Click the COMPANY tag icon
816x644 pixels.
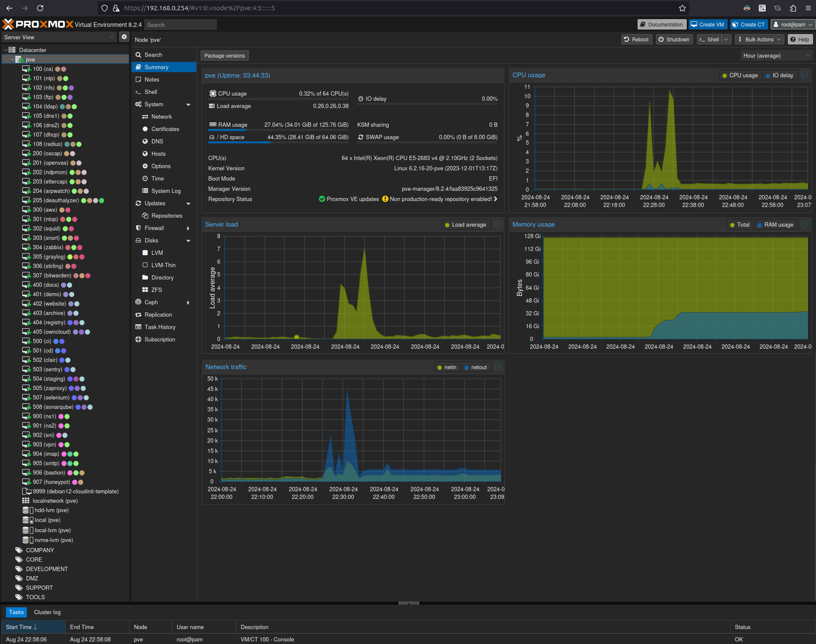(19, 550)
